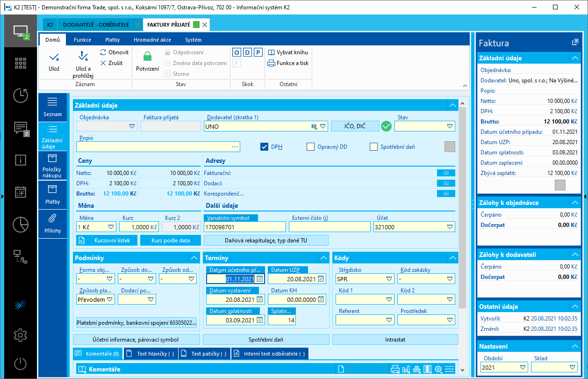588x379 pixels.
Task: Click the Obnovit refresh icon
Action: 103,52
